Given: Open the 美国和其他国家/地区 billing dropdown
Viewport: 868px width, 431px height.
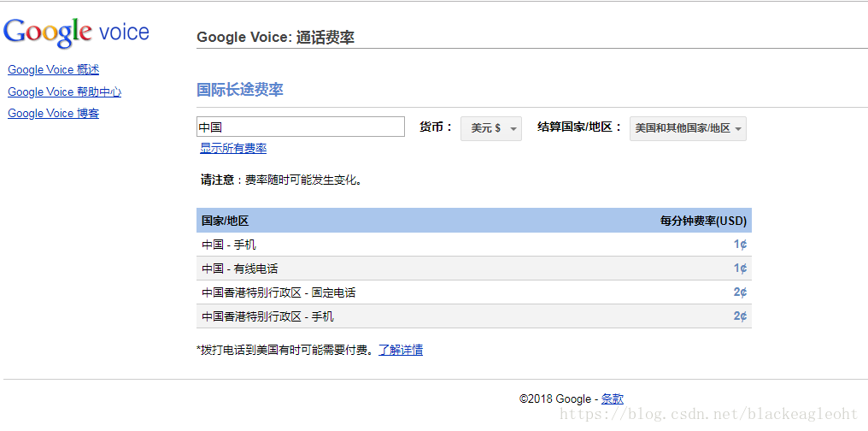Looking at the screenshot, I should tap(688, 128).
